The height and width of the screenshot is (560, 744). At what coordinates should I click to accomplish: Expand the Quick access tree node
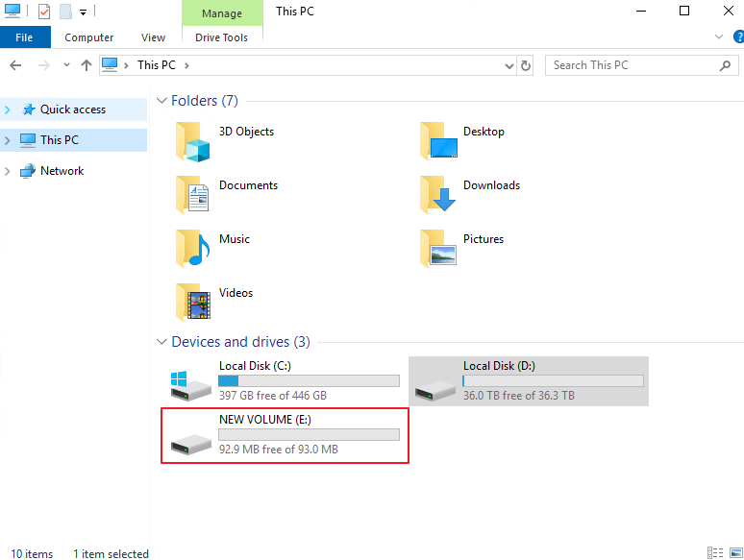click(x=7, y=110)
